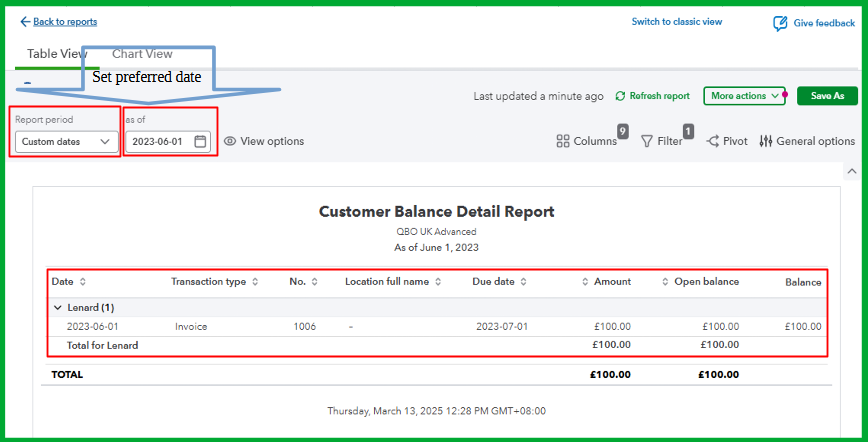The width and height of the screenshot is (868, 442).
Task: Switch to the Chart View tab
Action: pos(142,54)
